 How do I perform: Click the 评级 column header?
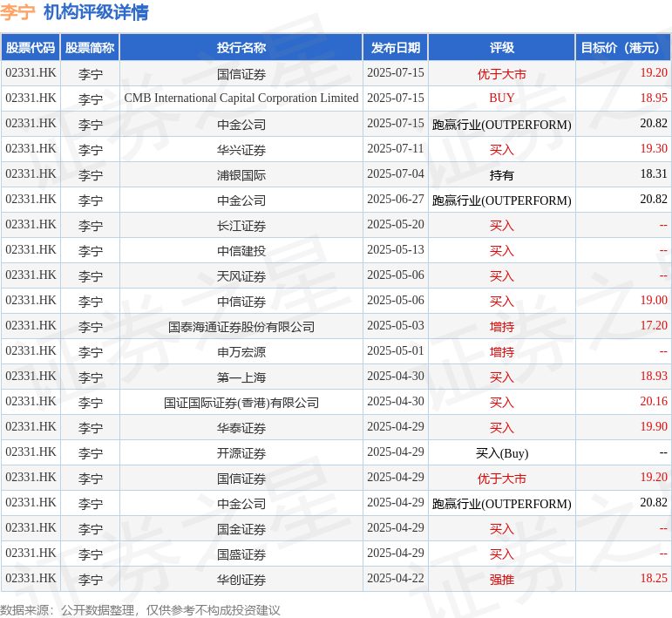click(x=502, y=48)
